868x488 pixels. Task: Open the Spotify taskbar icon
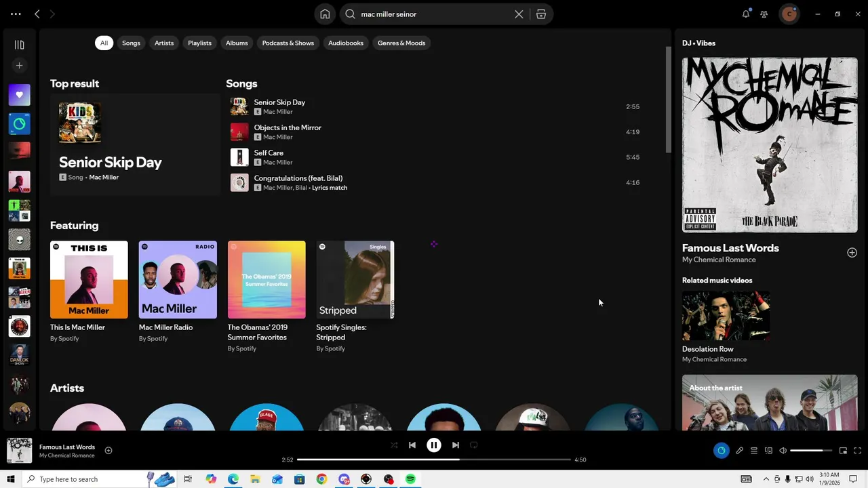410,479
